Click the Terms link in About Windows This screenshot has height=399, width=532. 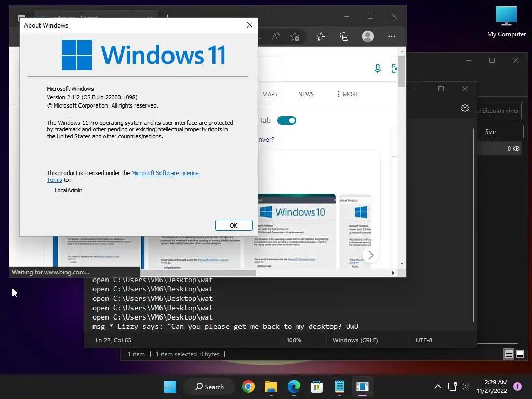point(55,180)
